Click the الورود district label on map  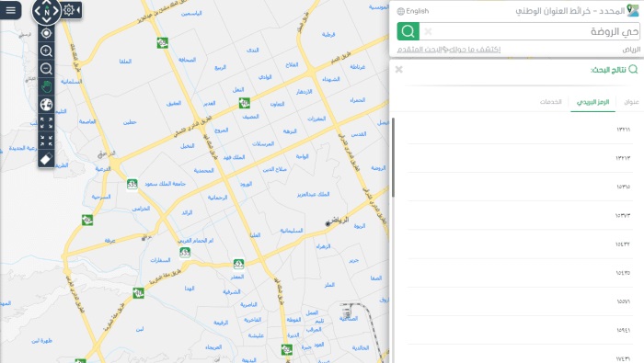[x=246, y=184]
